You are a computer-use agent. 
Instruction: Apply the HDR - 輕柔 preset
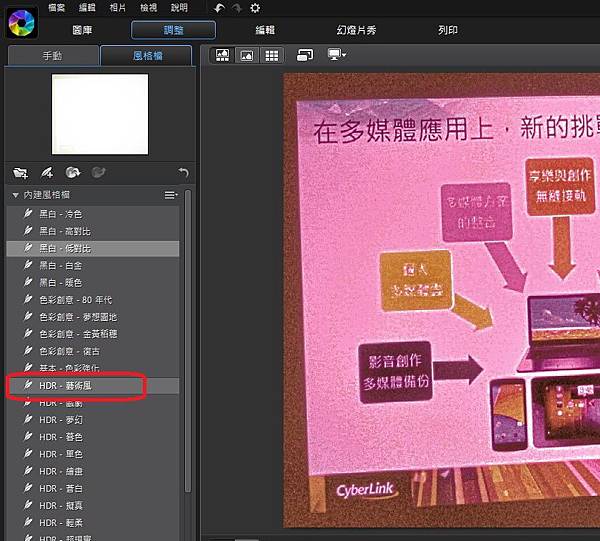tap(93, 523)
